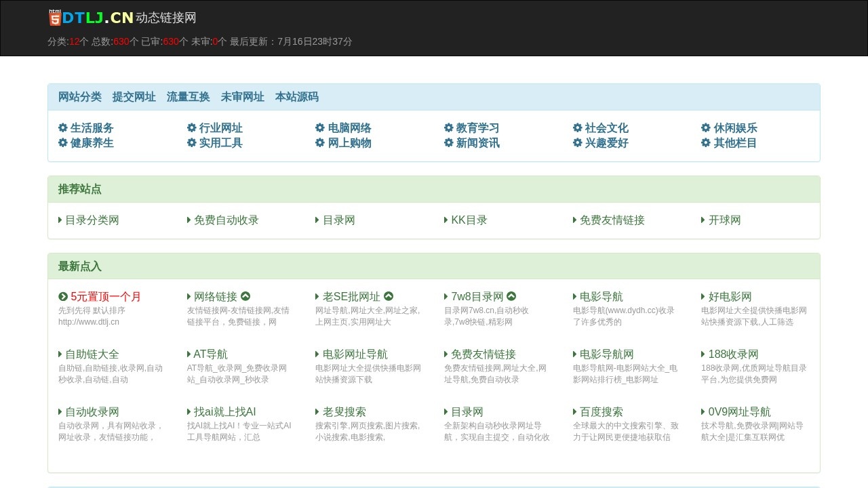Open the 5元置顶一个月 promo link
This screenshot has height=488, width=868.
106,296
